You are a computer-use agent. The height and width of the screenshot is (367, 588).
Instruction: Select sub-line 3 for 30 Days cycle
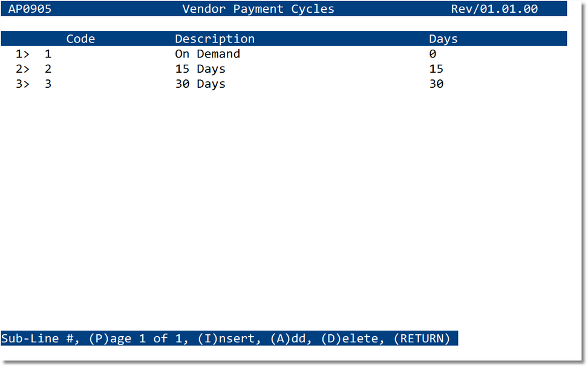pos(22,84)
